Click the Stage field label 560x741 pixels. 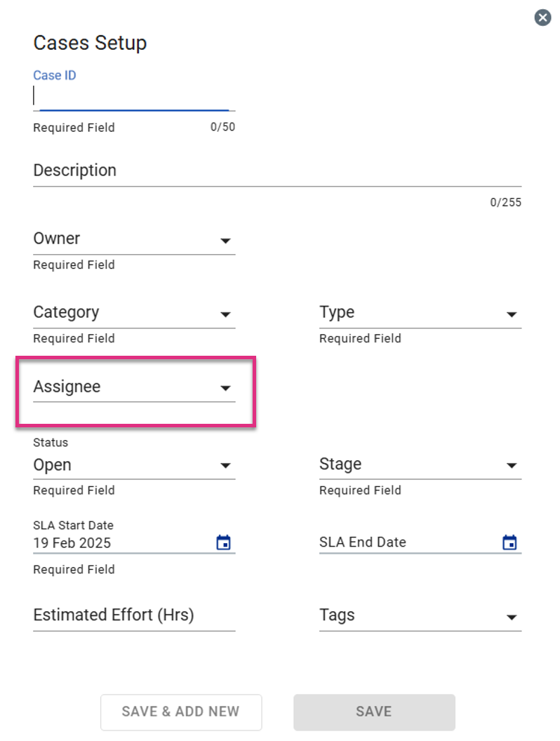(340, 464)
